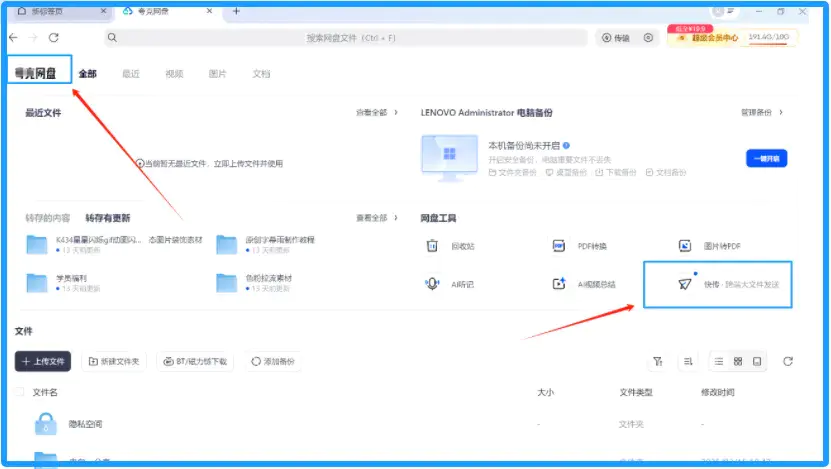Open the AI听记 microphone tool

pos(432,284)
